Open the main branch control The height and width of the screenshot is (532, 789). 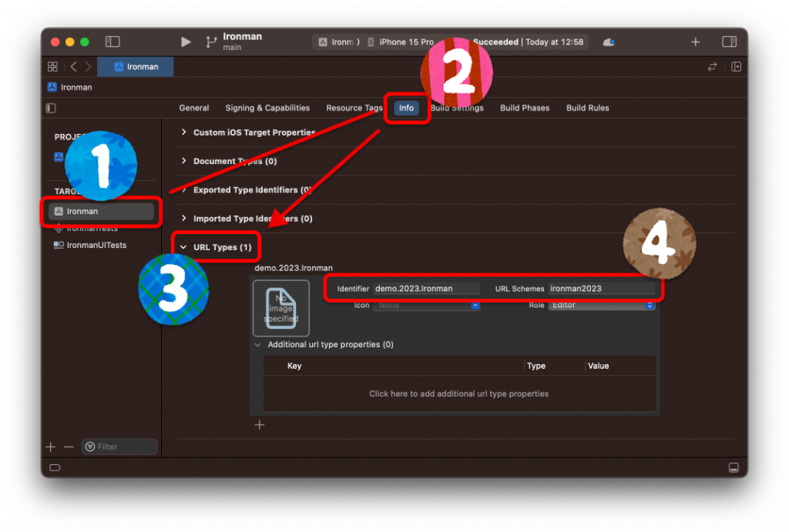click(234, 42)
